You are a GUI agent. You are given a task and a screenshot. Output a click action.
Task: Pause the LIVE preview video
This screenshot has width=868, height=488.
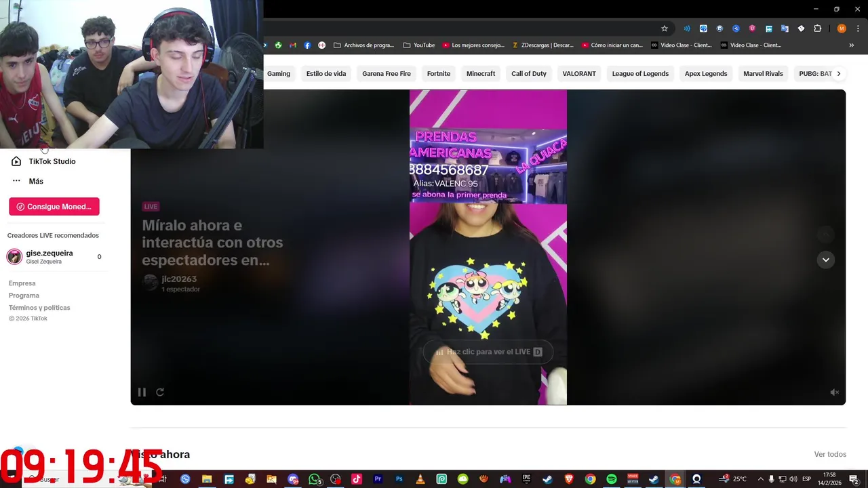[142, 392]
